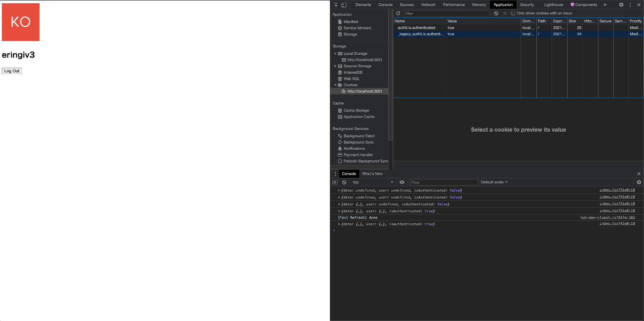This screenshot has height=321, width=644.
Task: Sort cookies by Priority column header
Action: (x=636, y=21)
